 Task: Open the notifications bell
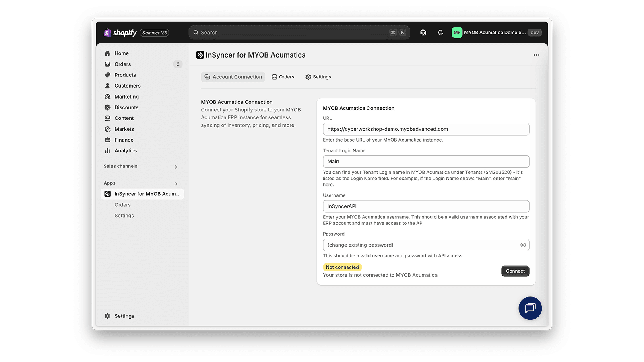[440, 32]
